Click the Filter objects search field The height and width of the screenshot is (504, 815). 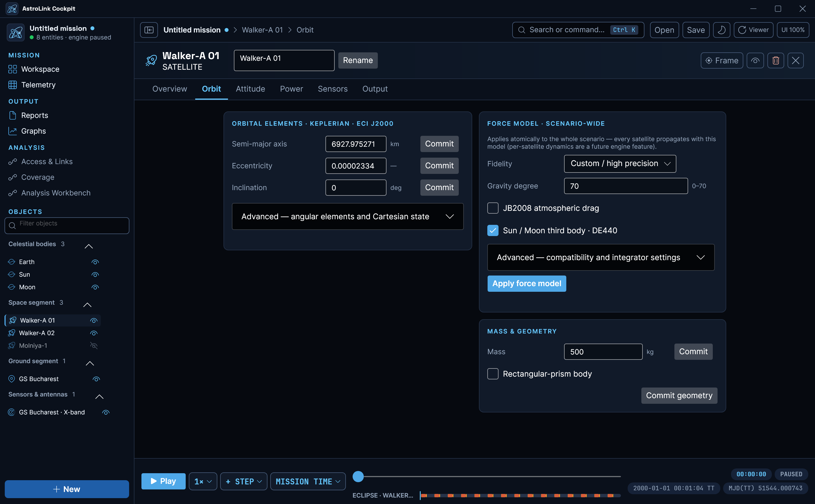pyautogui.click(x=67, y=226)
